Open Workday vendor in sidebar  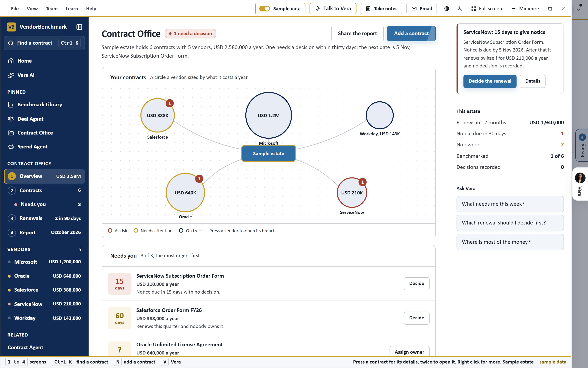tap(44, 318)
